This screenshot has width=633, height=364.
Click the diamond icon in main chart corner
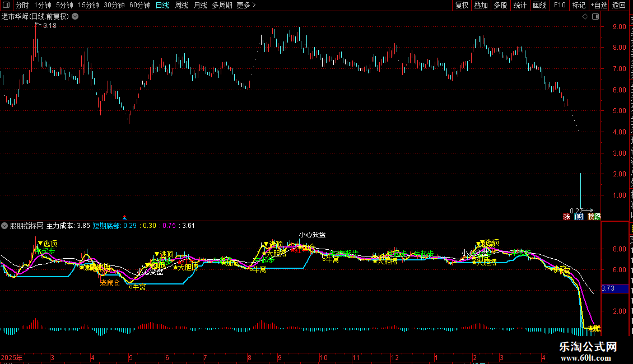click(585, 17)
